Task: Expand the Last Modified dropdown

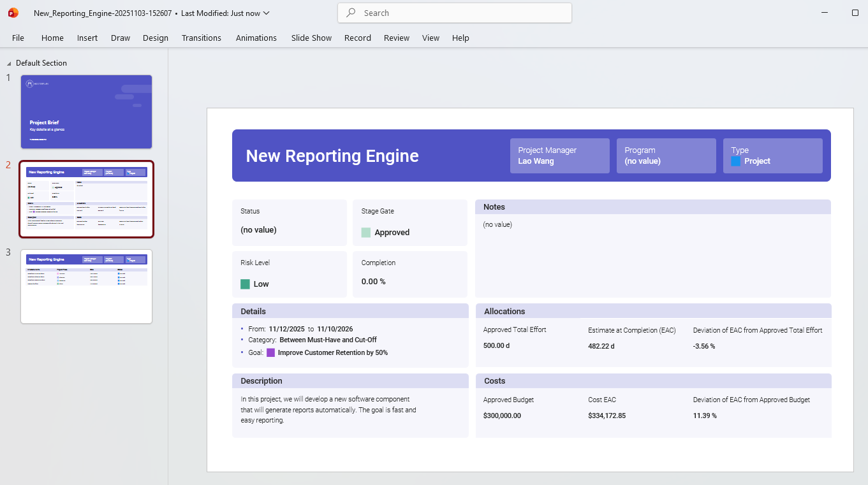Action: 266,13
